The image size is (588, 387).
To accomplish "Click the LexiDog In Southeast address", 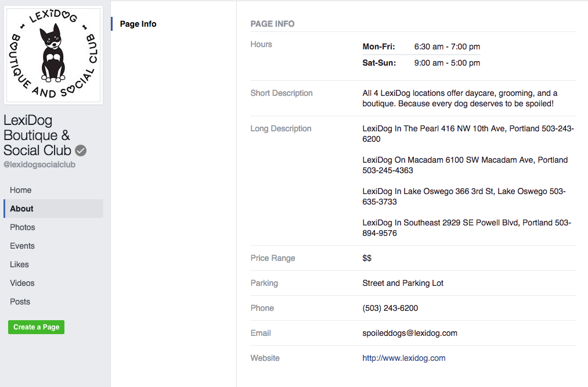I will (467, 228).
